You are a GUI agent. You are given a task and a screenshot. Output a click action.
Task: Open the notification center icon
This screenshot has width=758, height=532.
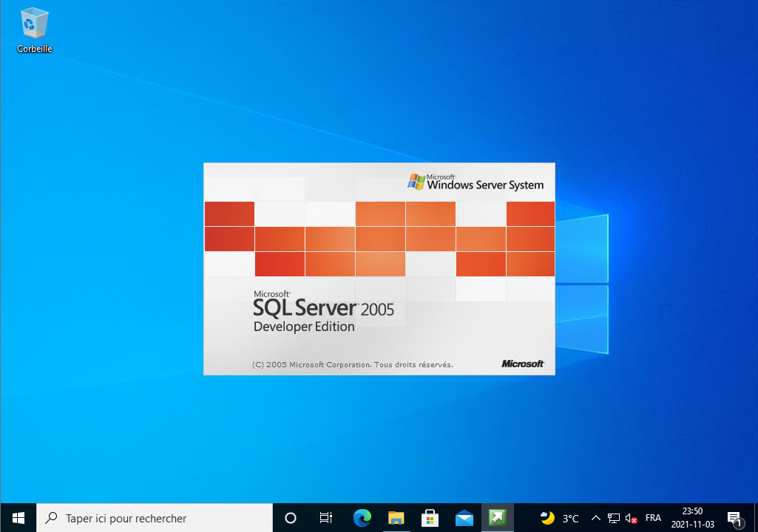pos(734,518)
